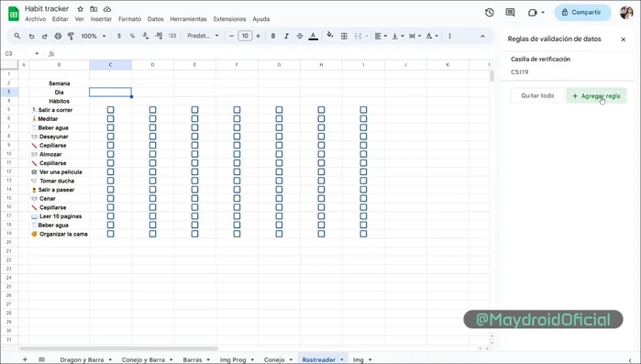Redo the last action
The width and height of the screenshot is (641, 364).
coord(45,36)
